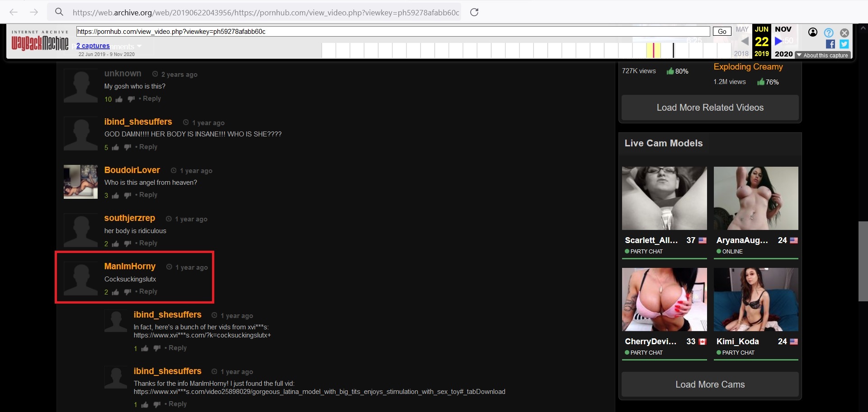Click the browser forward arrow
The image size is (868, 412).
[34, 12]
